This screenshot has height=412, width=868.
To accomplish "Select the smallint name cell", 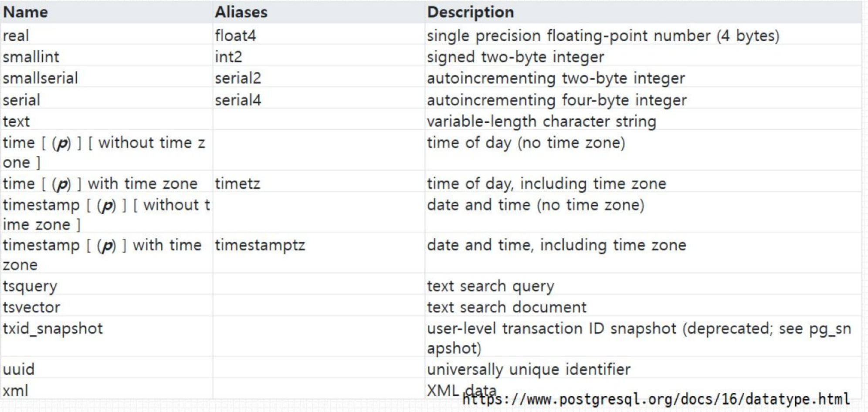I will [x=31, y=57].
